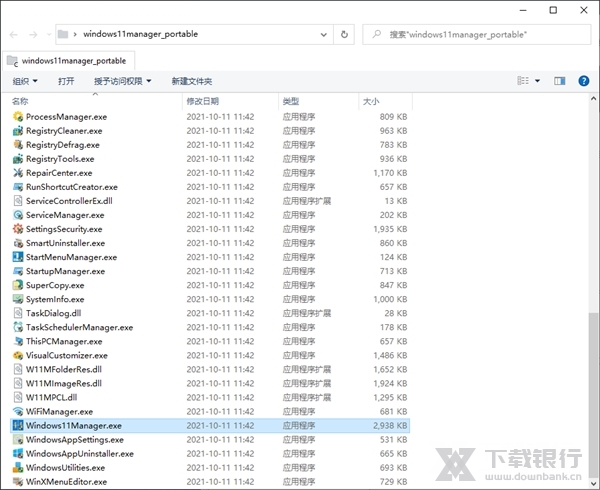600x490 pixels.
Task: Click the 1,935 KB size cell
Action: pyautogui.click(x=390, y=229)
